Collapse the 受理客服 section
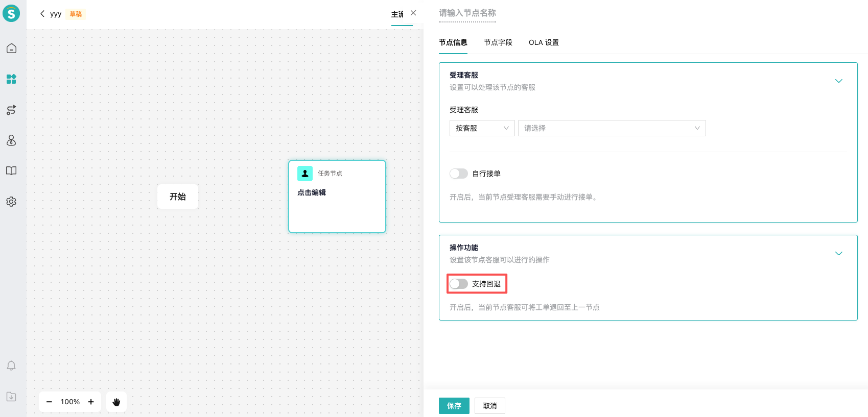The width and height of the screenshot is (868, 417). click(x=838, y=81)
